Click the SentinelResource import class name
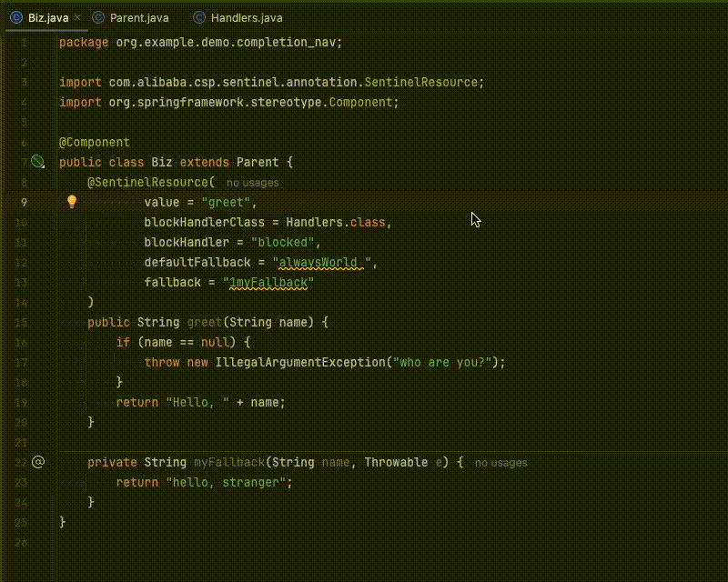The width and height of the screenshot is (728, 582). tap(421, 82)
